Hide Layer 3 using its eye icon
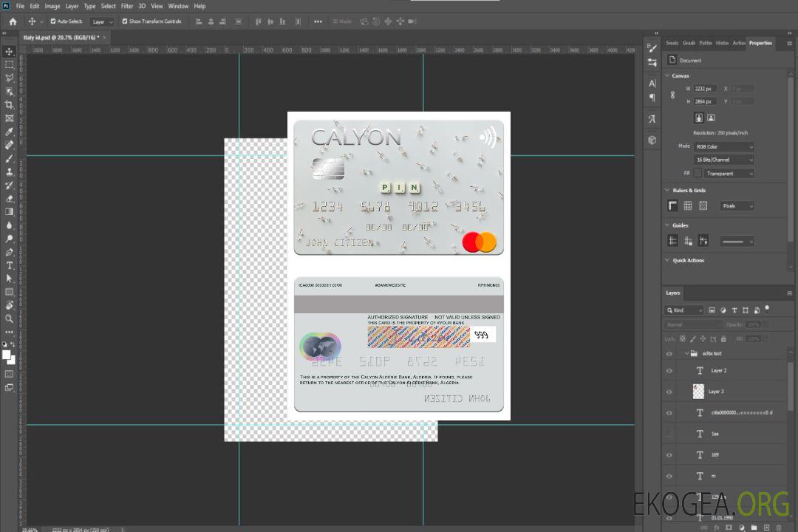 point(669,392)
